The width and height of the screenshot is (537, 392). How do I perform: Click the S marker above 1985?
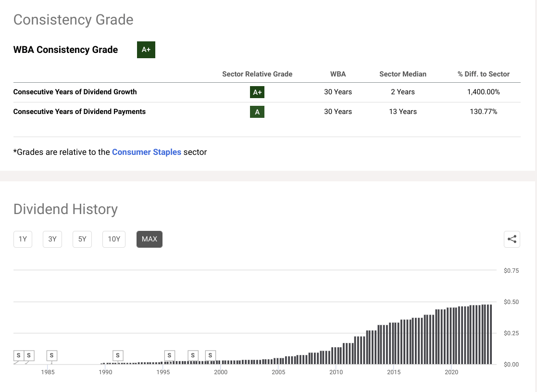[x=52, y=355]
